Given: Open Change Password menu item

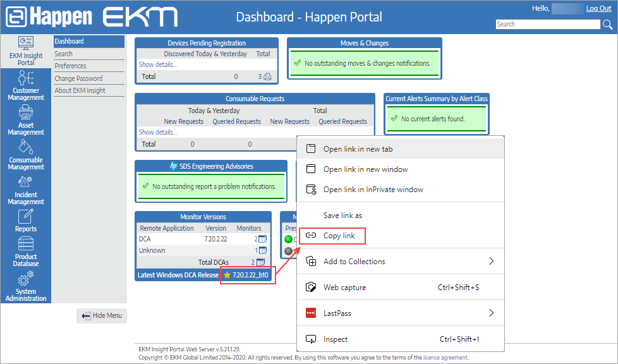Looking at the screenshot, I should tap(89, 78).
